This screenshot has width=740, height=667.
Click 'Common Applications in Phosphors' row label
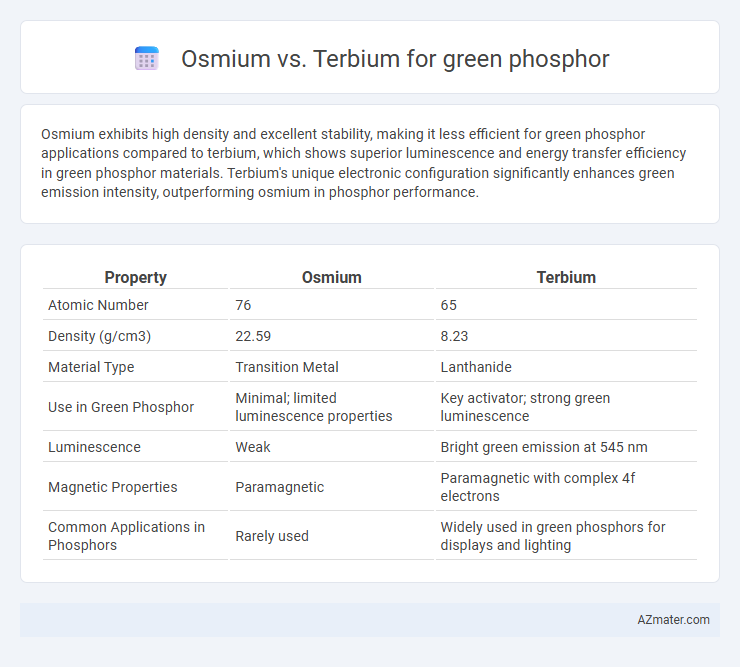click(x=126, y=536)
